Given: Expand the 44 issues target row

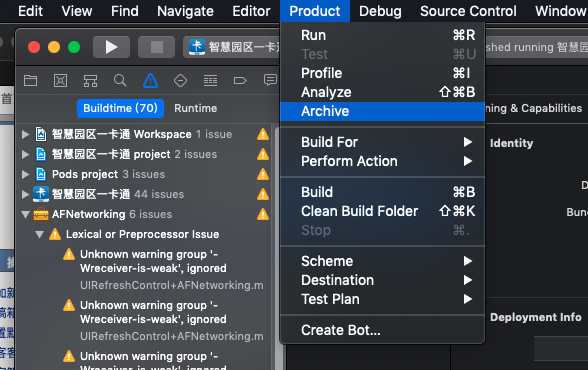Looking at the screenshot, I should [x=25, y=194].
